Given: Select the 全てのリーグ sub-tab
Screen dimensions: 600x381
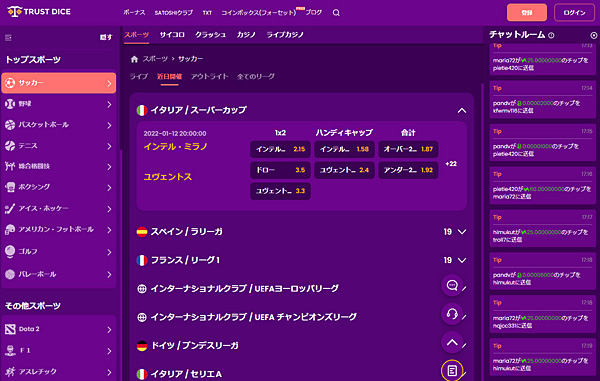Looking at the screenshot, I should pos(256,77).
